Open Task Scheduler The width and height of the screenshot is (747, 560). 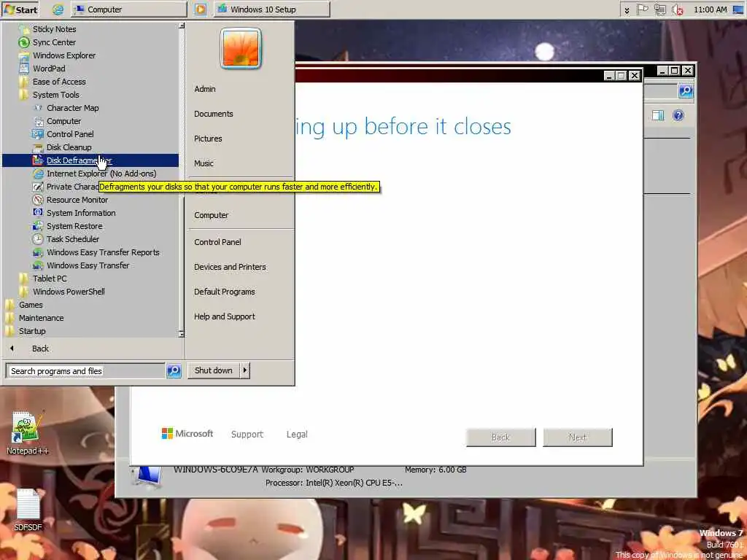(x=72, y=239)
